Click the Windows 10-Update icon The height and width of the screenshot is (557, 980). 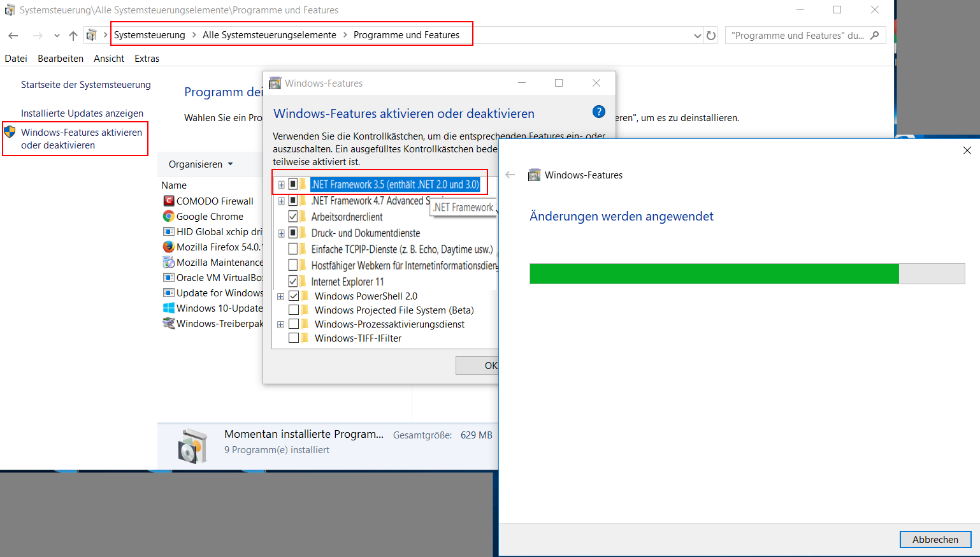pyautogui.click(x=169, y=308)
